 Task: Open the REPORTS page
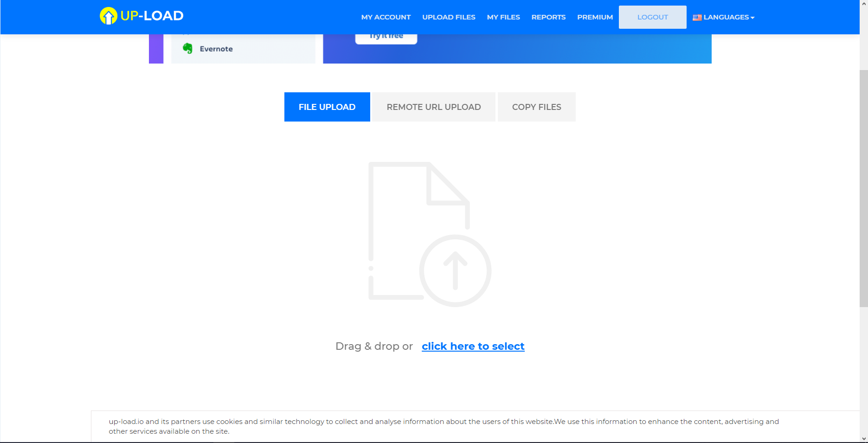pyautogui.click(x=548, y=17)
